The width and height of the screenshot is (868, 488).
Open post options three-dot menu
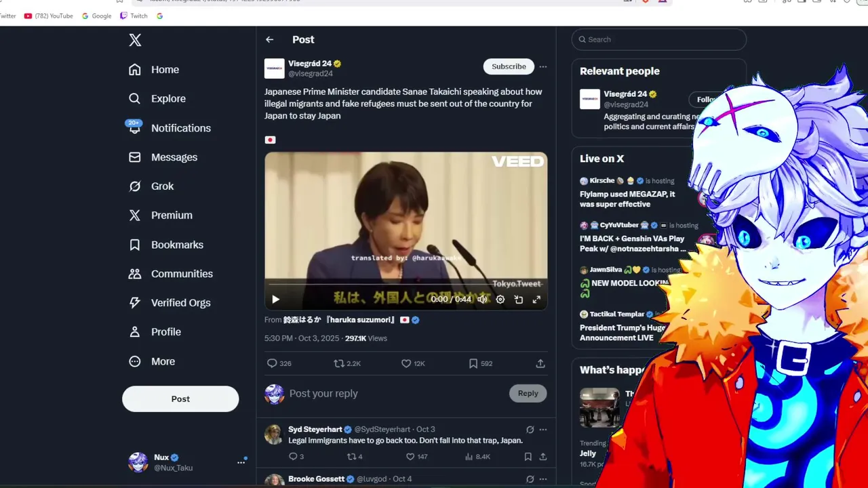tap(542, 67)
